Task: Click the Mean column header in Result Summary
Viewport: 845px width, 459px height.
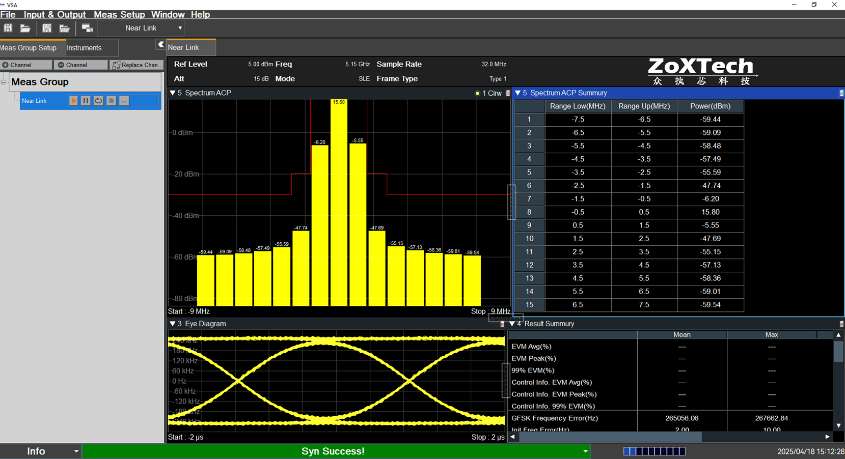Action: (x=682, y=335)
